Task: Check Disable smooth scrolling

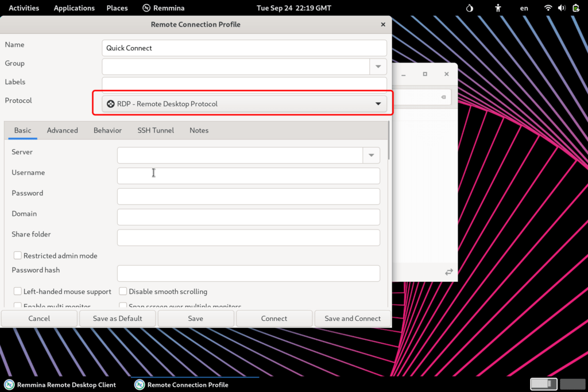Action: point(123,291)
